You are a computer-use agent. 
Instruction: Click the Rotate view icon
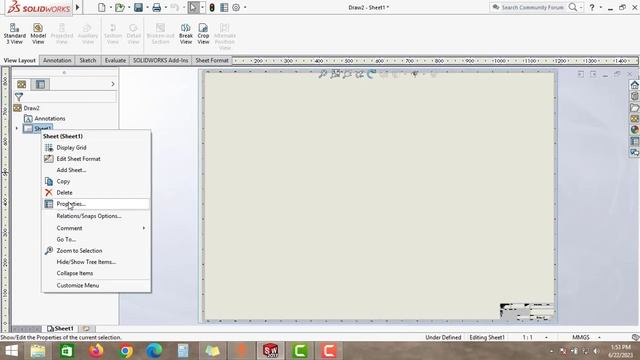[371, 74]
